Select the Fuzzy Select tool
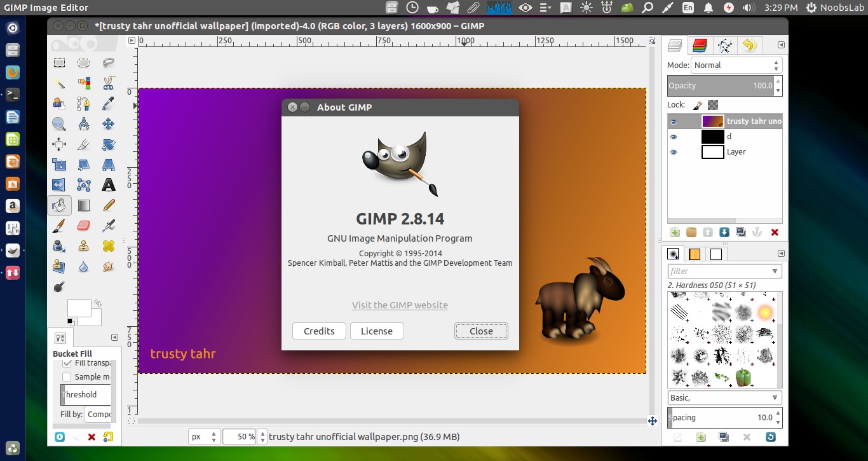 coord(58,83)
